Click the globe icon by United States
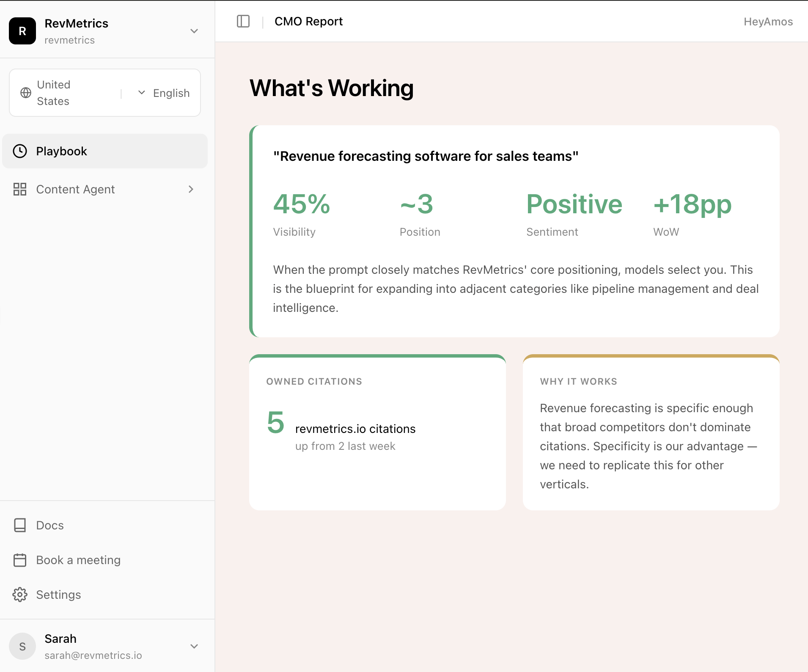 coord(26,93)
